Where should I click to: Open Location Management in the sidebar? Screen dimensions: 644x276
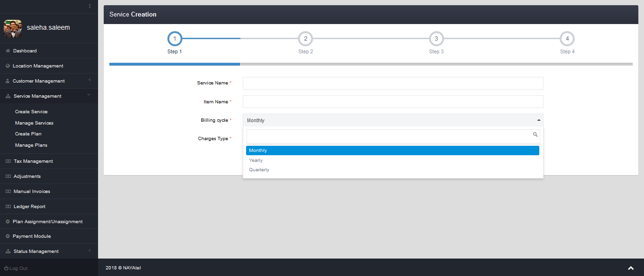click(49, 66)
